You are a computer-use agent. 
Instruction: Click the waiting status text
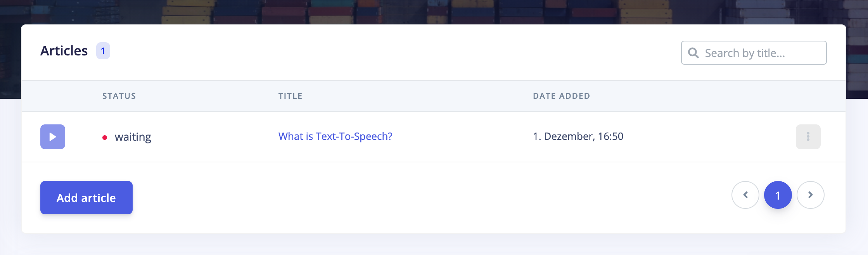(x=133, y=137)
